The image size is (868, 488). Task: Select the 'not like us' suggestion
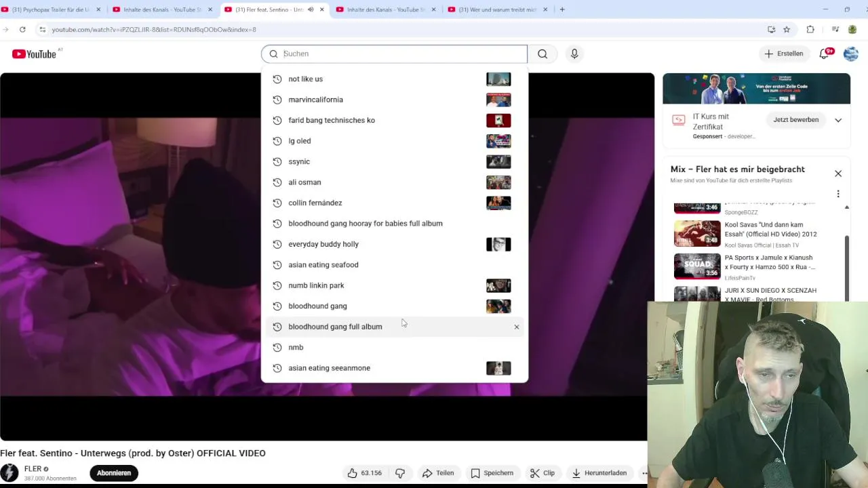tap(394, 79)
